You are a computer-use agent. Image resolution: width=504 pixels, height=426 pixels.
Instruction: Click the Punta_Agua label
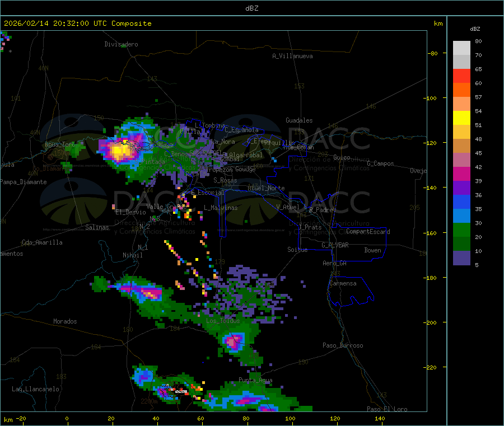tap(255, 380)
